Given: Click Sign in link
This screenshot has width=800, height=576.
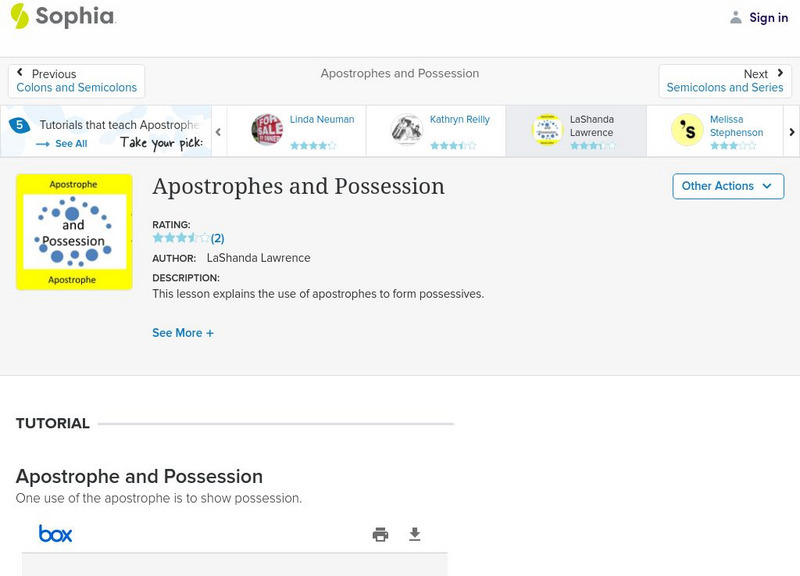Looking at the screenshot, I should (x=768, y=17).
